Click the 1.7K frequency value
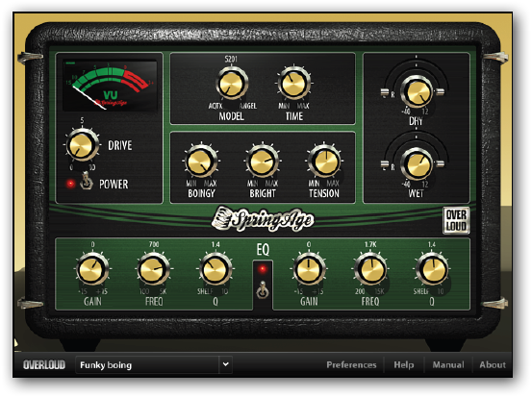Screen dimensions: 532x397 (370, 244)
